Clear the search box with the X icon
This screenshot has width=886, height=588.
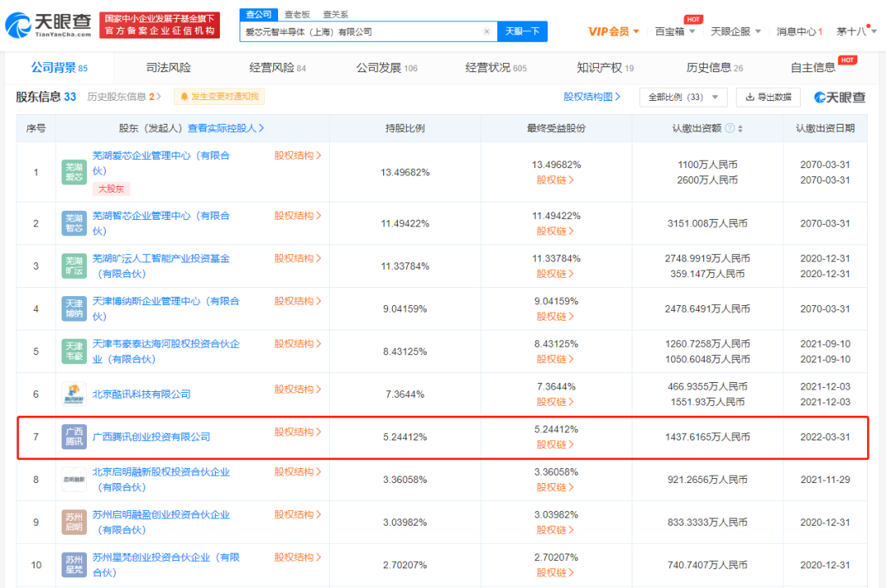(x=486, y=32)
